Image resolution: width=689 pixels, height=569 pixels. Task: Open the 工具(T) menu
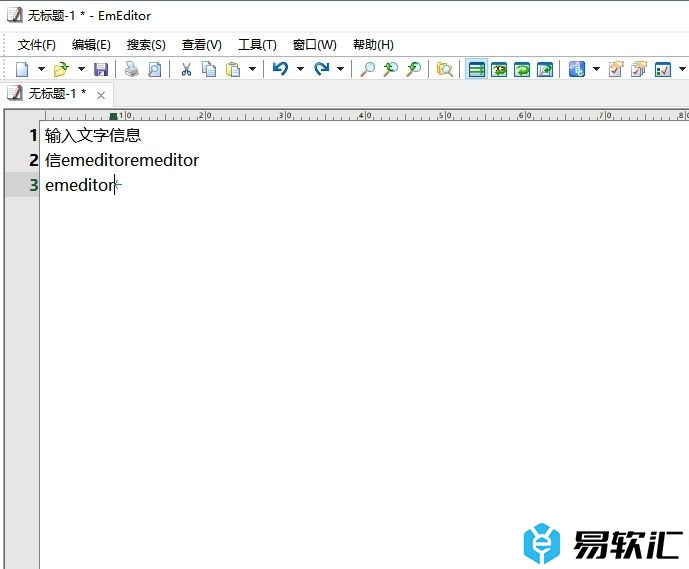point(257,44)
